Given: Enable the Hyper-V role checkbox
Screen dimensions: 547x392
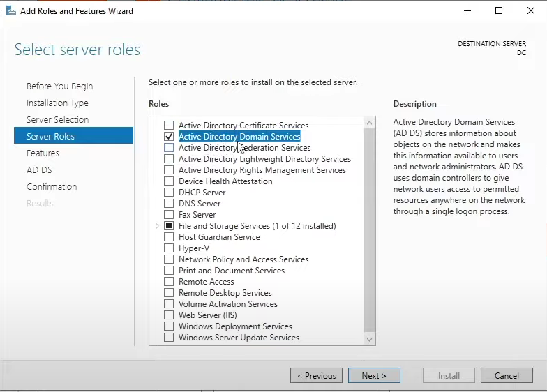Looking at the screenshot, I should tap(169, 248).
